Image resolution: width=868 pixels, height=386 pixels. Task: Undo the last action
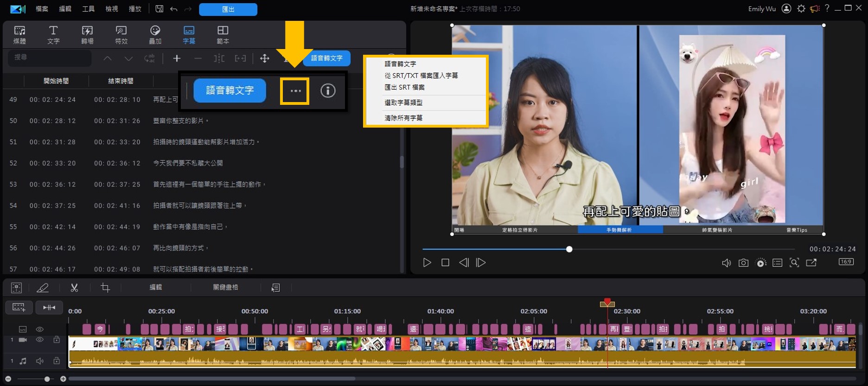point(173,9)
